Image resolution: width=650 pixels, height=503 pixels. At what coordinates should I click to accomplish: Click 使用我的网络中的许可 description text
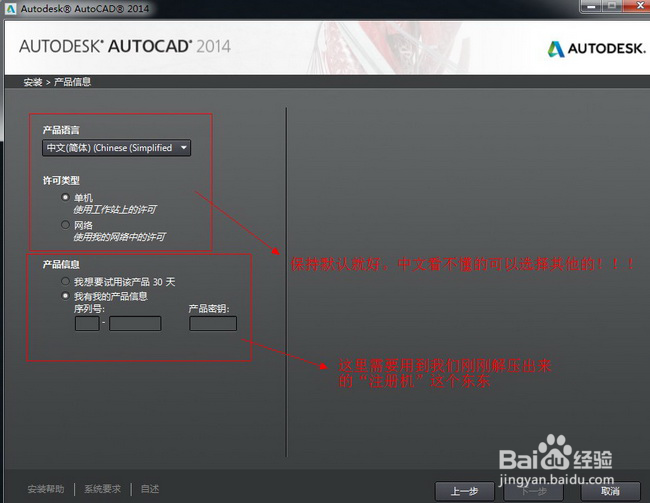119,237
